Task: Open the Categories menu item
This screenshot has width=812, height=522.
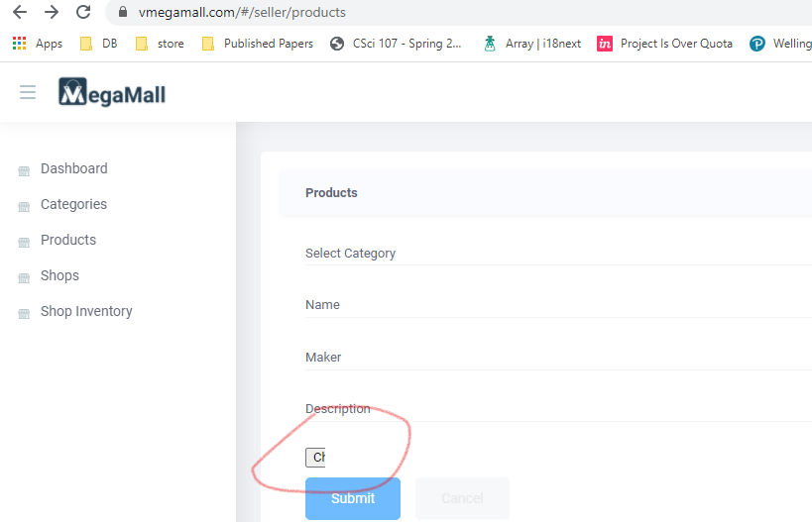Action: 73,204
